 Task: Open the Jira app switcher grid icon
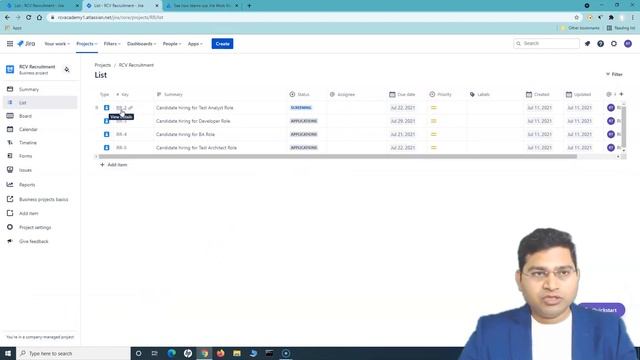(x=10, y=44)
